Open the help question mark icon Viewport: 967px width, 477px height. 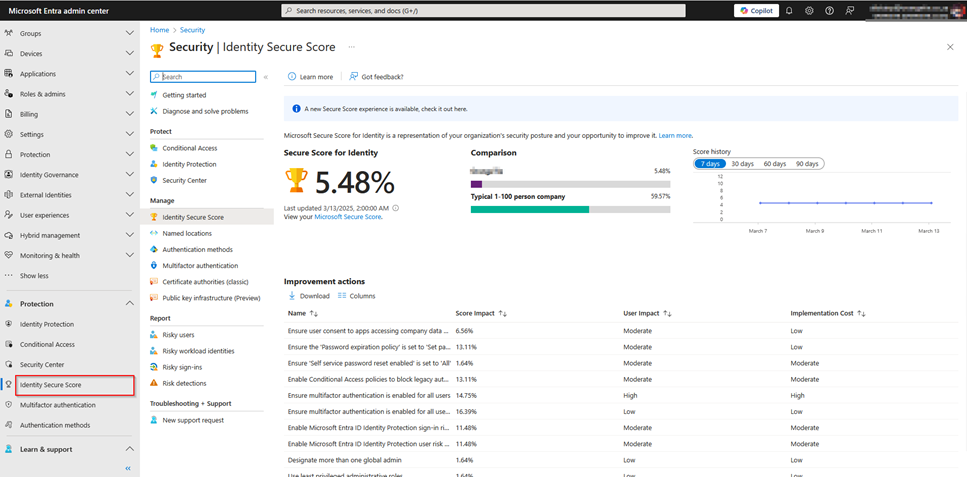(x=829, y=10)
